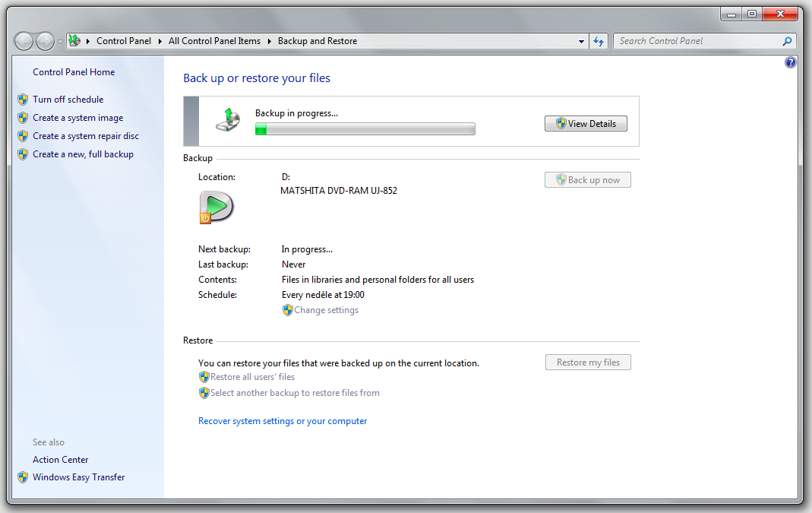Click the shield icon beside Create a system image
Viewport: 812px width, 513px height.
pyautogui.click(x=23, y=118)
